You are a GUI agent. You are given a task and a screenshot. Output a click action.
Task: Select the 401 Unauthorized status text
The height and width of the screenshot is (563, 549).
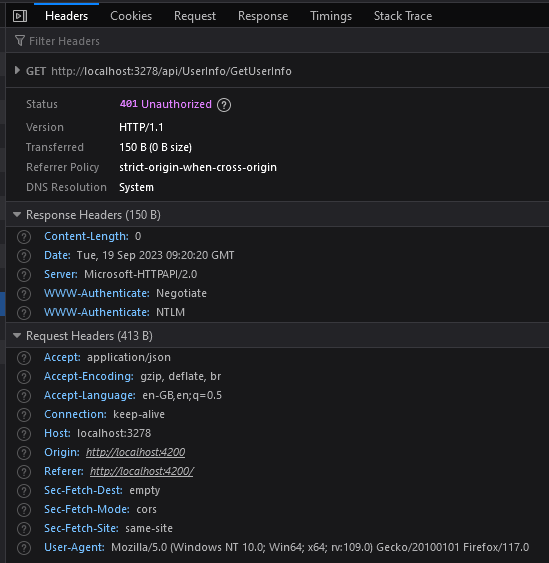pos(166,104)
